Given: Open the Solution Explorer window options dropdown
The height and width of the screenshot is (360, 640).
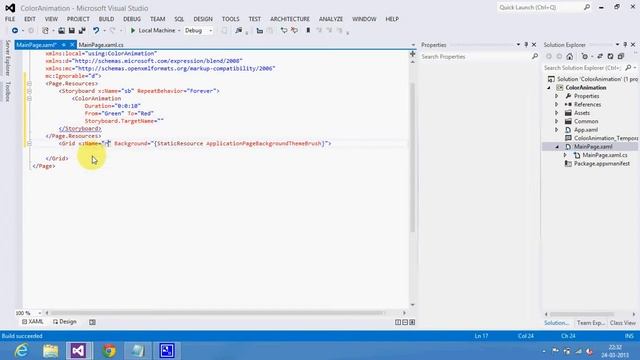Looking at the screenshot, I should coord(617,45).
